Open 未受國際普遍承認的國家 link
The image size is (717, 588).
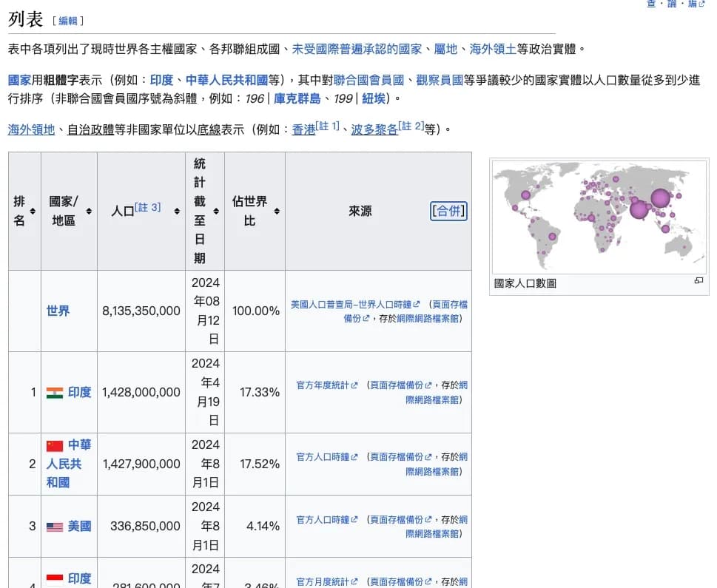(357, 49)
